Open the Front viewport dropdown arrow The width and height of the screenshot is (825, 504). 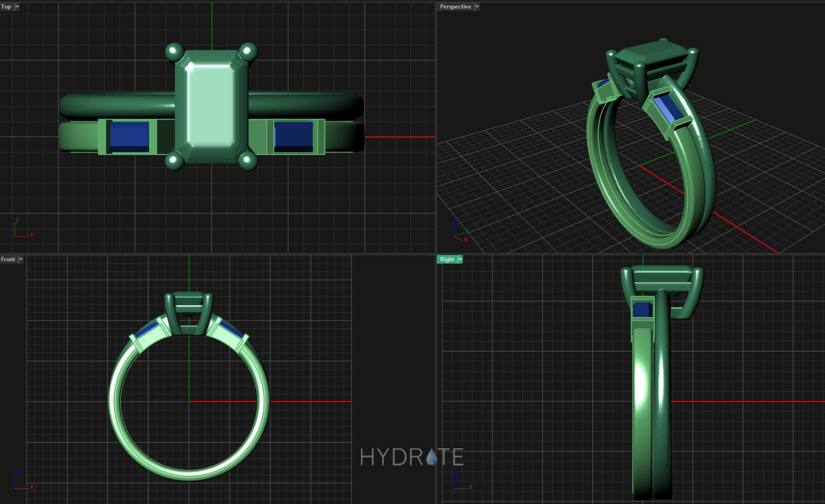click(x=21, y=259)
